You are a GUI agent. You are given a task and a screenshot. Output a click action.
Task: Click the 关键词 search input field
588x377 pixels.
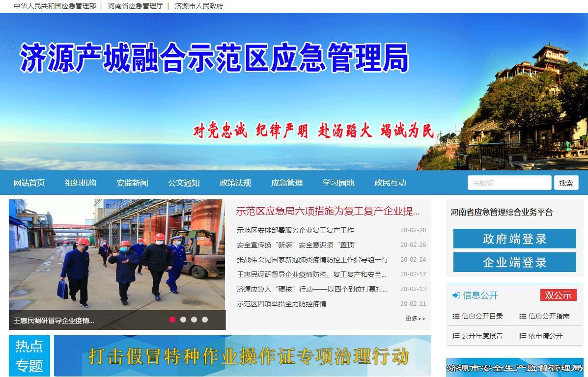coord(509,183)
